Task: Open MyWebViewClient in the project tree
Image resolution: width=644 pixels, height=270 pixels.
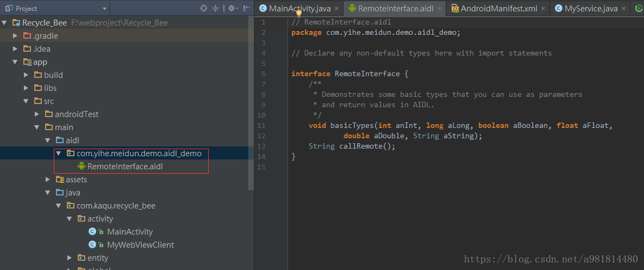Action: [x=140, y=245]
